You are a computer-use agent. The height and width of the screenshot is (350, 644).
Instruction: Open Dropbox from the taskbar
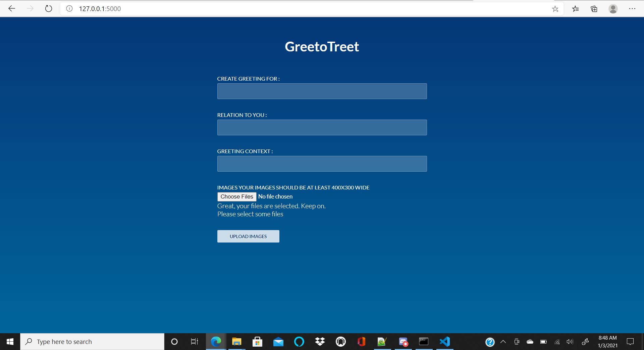[320, 342]
